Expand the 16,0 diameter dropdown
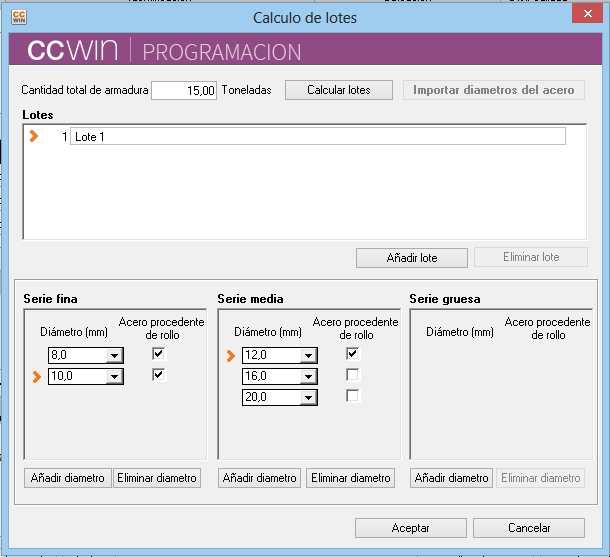Viewport: 610px width, 557px height. pyautogui.click(x=309, y=376)
